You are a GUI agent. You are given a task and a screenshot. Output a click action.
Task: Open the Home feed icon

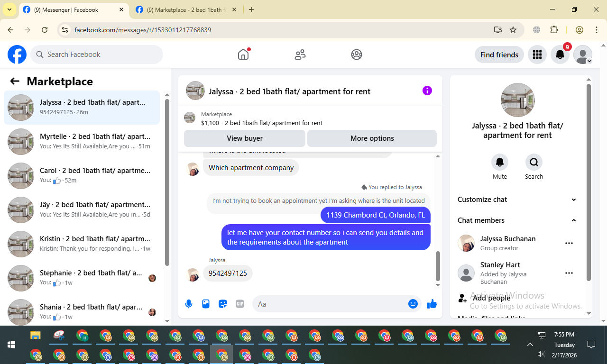click(243, 55)
